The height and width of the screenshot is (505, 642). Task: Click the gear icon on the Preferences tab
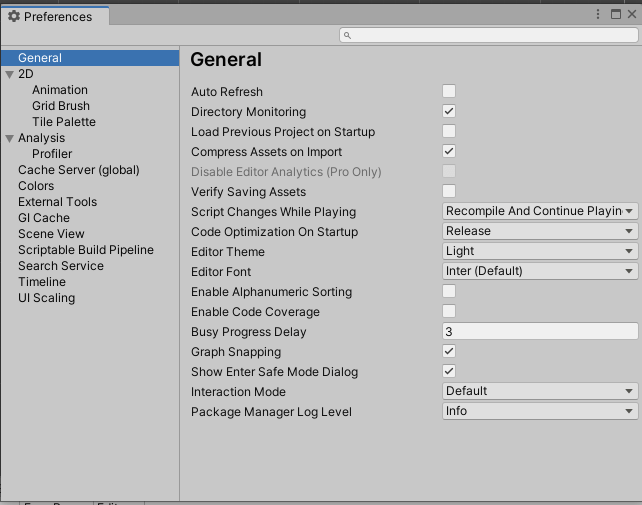[14, 17]
